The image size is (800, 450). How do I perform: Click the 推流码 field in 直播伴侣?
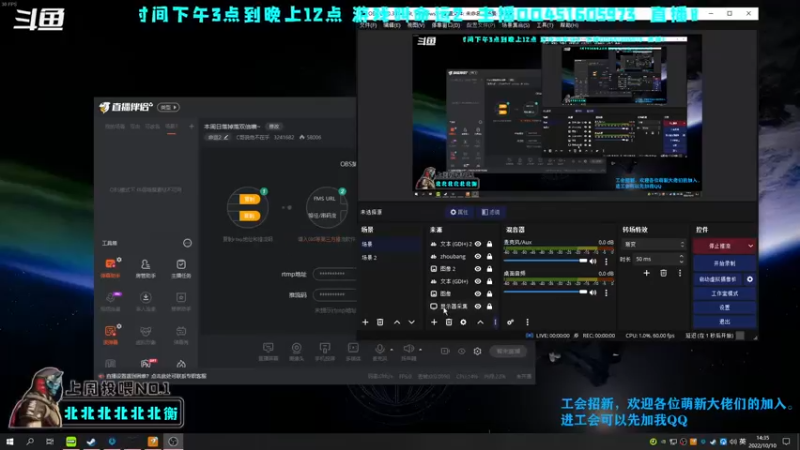tap(335, 294)
